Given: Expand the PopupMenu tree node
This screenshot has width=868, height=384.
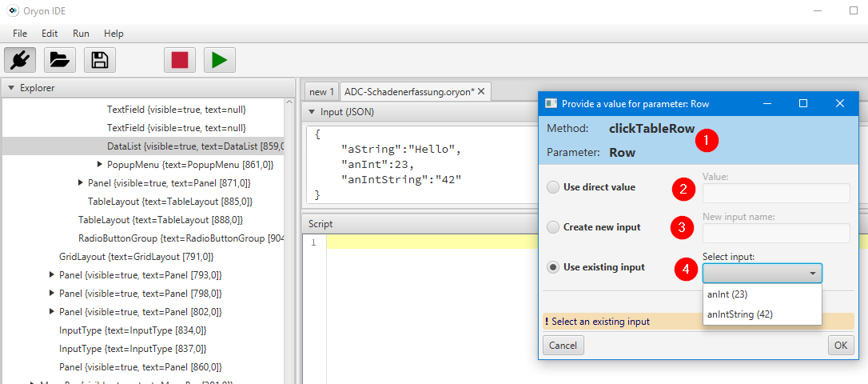Looking at the screenshot, I should [x=99, y=165].
